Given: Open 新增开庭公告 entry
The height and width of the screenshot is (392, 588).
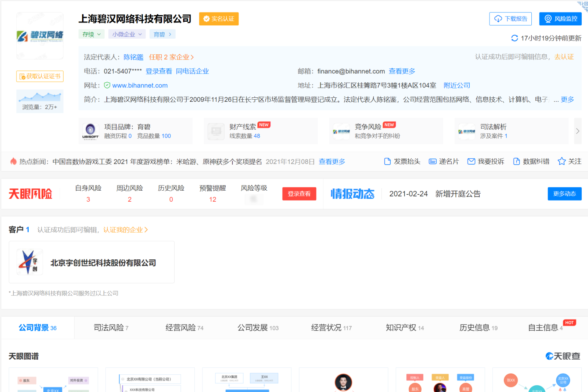Looking at the screenshot, I should tap(458, 194).
